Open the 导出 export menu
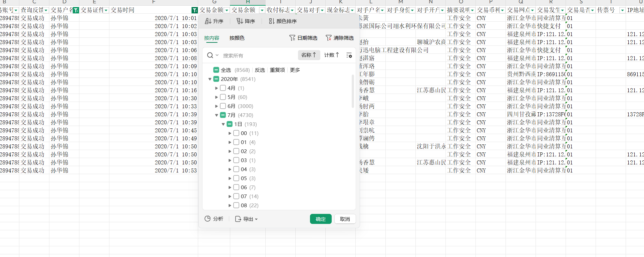Image resolution: width=644 pixels, height=257 pixels. coord(246,219)
